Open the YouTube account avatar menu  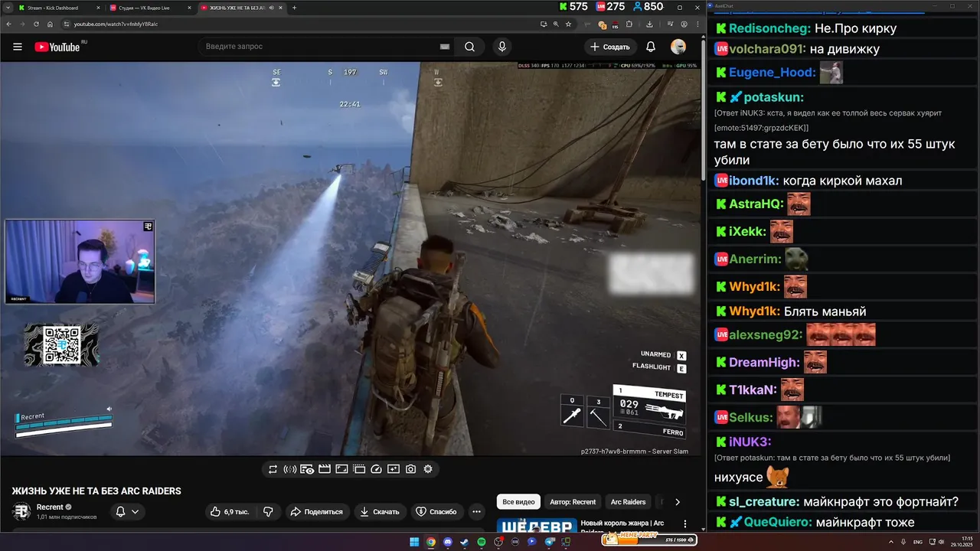click(x=678, y=47)
